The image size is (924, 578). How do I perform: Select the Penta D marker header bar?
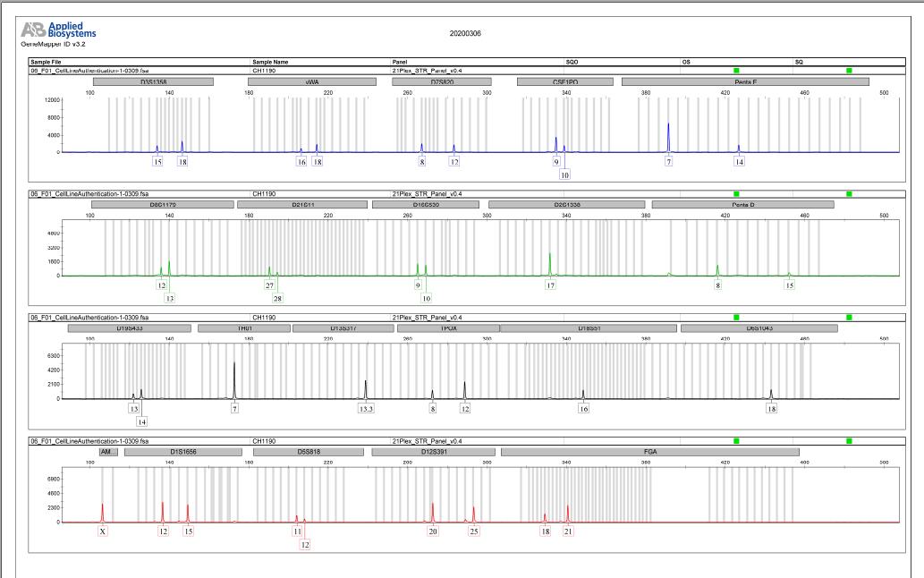[x=743, y=205]
